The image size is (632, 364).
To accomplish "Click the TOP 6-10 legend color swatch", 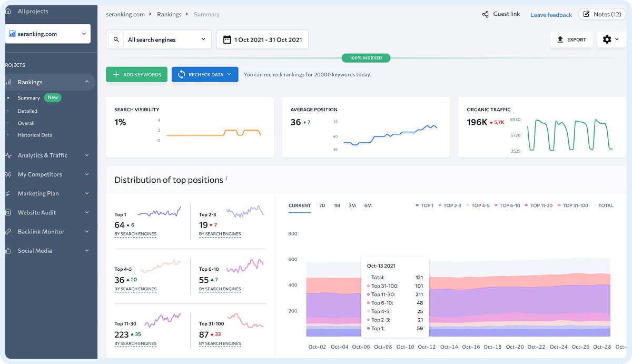I will pos(497,205).
